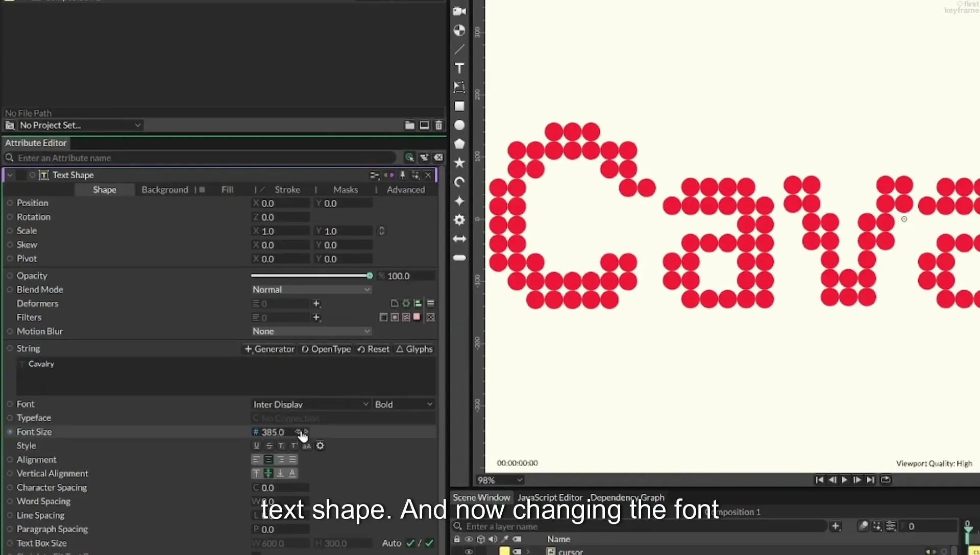Click the color wheel render icon
The height and width of the screenshot is (555, 980).
pos(459,31)
